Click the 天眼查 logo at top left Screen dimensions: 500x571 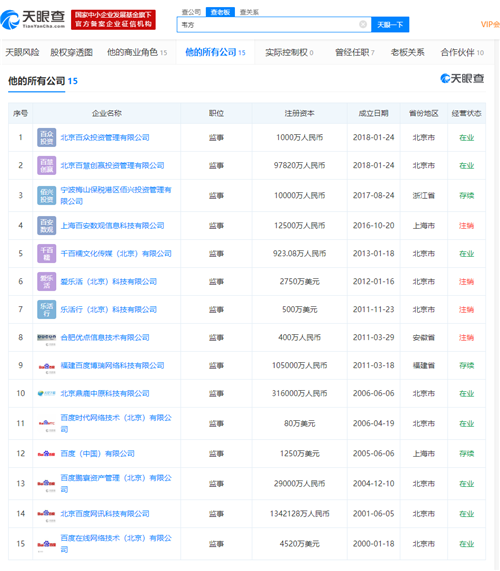point(32,20)
